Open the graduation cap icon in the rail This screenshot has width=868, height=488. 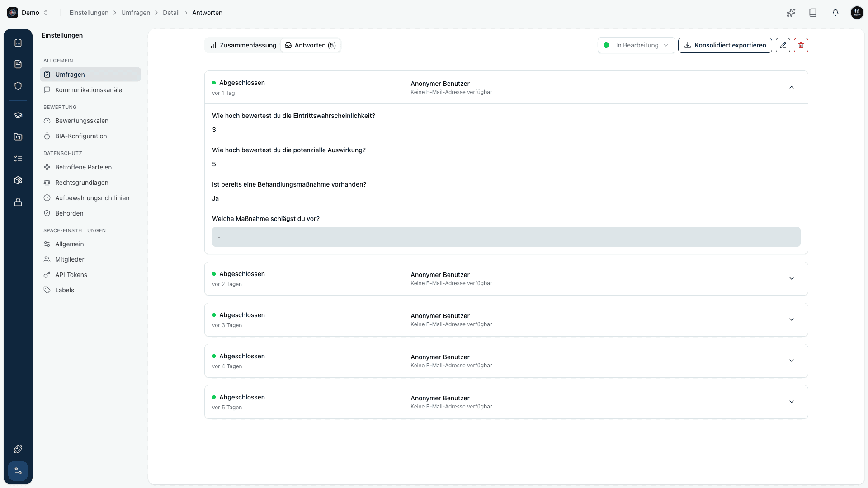coord(18,115)
